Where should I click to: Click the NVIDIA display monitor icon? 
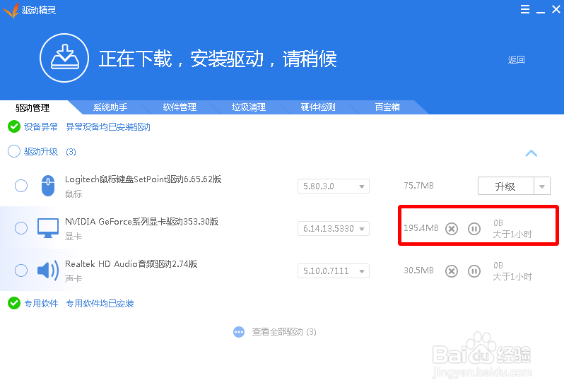(48, 228)
